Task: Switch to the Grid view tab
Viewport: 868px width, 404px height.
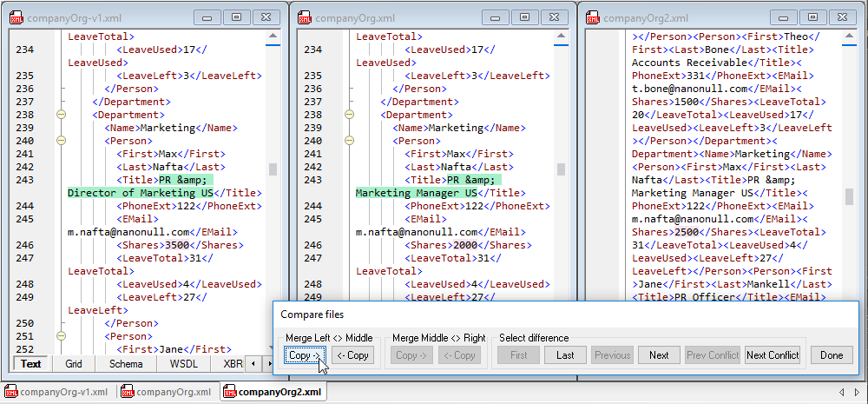Action: tap(73, 363)
